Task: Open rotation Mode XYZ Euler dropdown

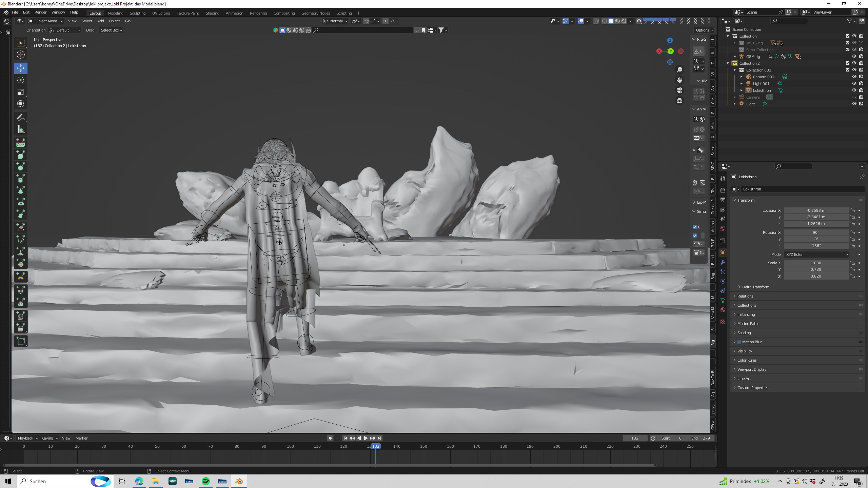Action: pos(816,255)
